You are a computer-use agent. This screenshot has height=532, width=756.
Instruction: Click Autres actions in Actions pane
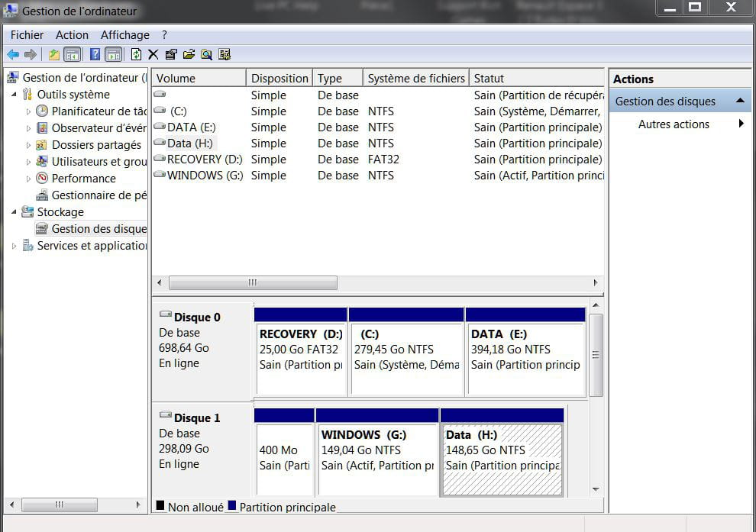(x=674, y=124)
